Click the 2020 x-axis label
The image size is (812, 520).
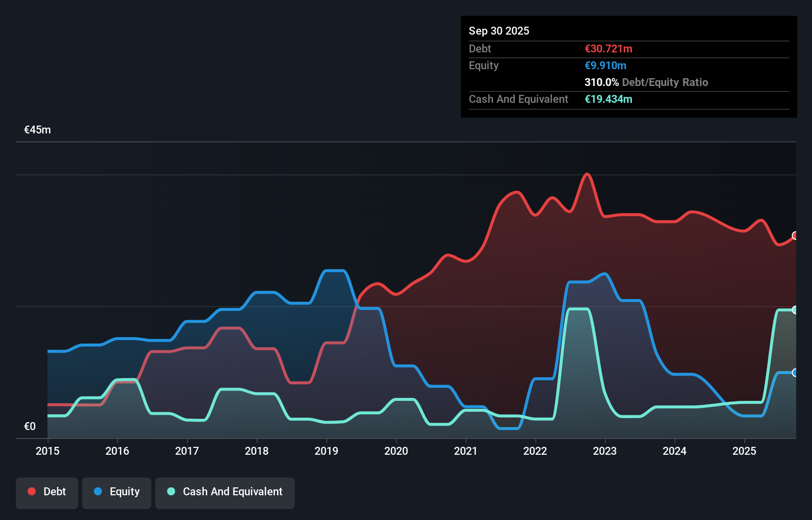(396, 451)
